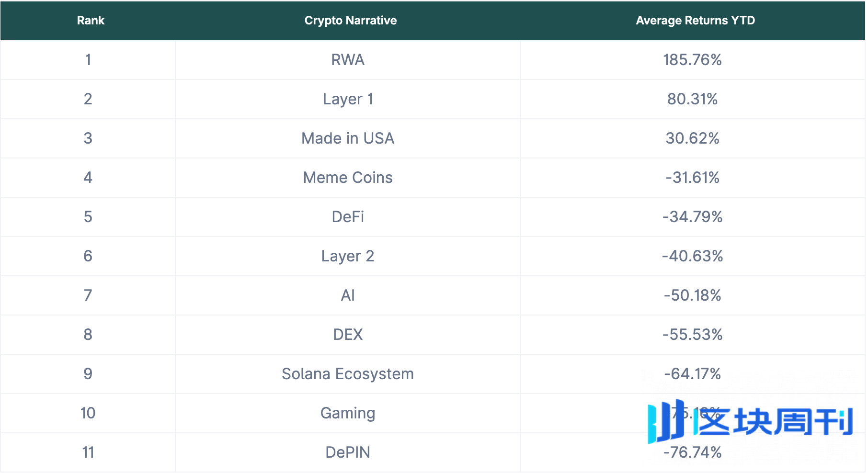Select the DEX narrative cell
The height and width of the screenshot is (473, 868).
[x=348, y=335]
